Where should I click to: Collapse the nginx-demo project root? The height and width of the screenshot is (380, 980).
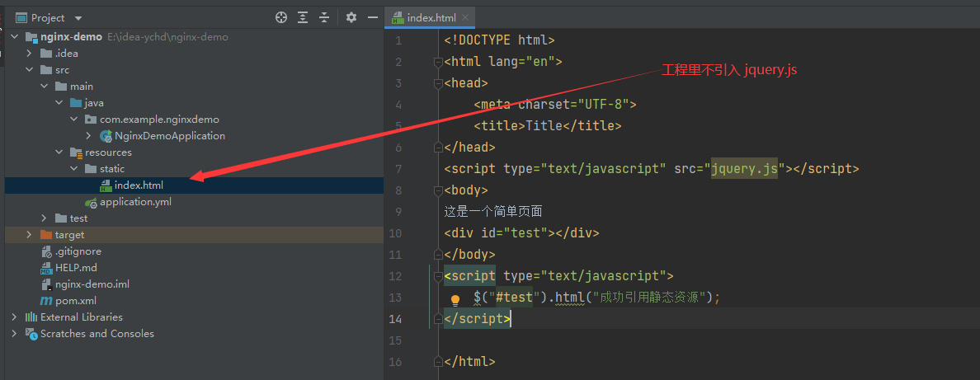pyautogui.click(x=14, y=37)
